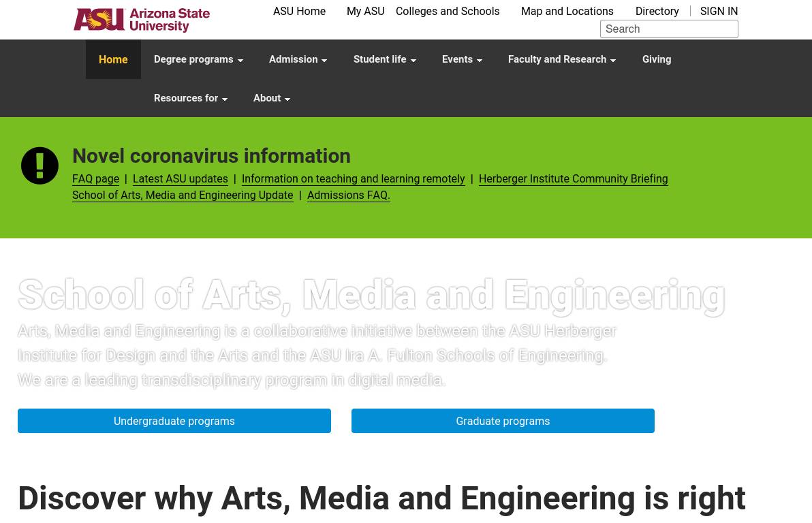Click the ASU Arizona State University logo
812x523 pixels.
142,20
